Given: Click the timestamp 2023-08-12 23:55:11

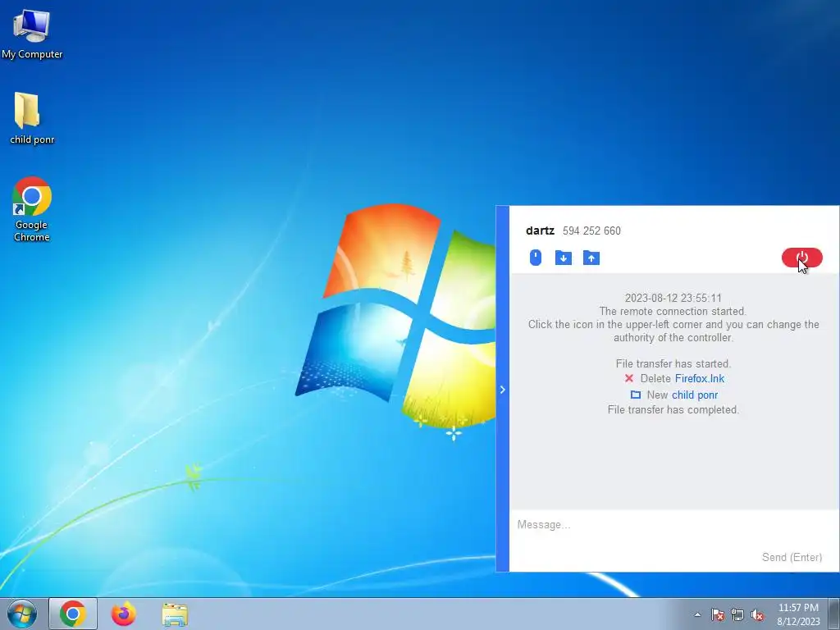Looking at the screenshot, I should point(673,298).
